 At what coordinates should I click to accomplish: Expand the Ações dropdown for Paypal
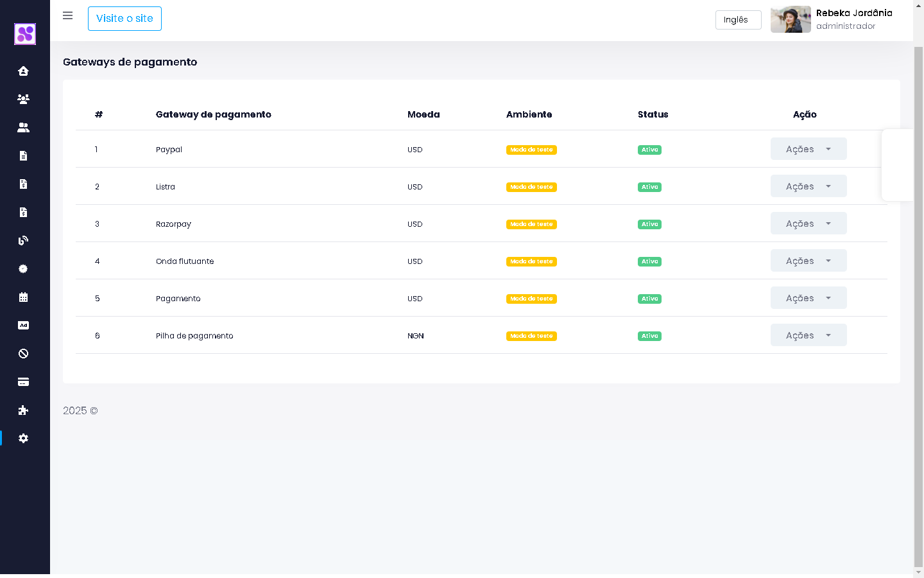[808, 149]
